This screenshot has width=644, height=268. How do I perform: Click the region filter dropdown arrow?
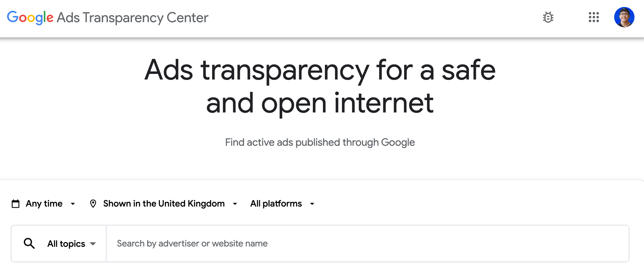(x=235, y=204)
